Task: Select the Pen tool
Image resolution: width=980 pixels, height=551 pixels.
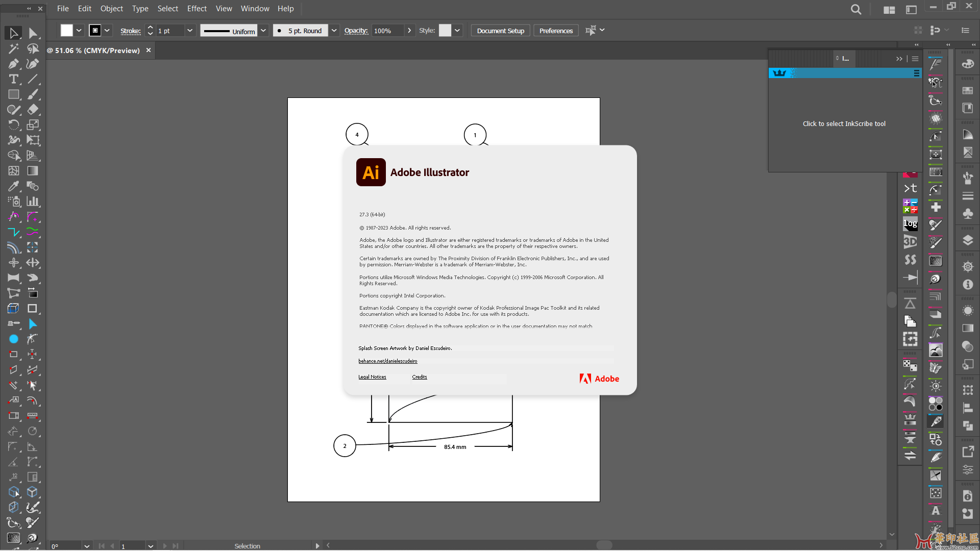Action: coord(14,64)
